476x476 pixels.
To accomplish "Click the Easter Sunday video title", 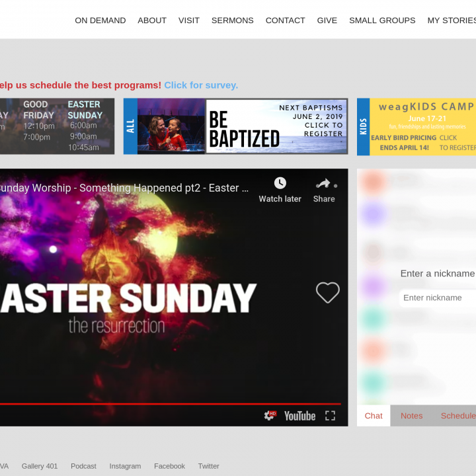I will pyautogui.click(x=124, y=188).
